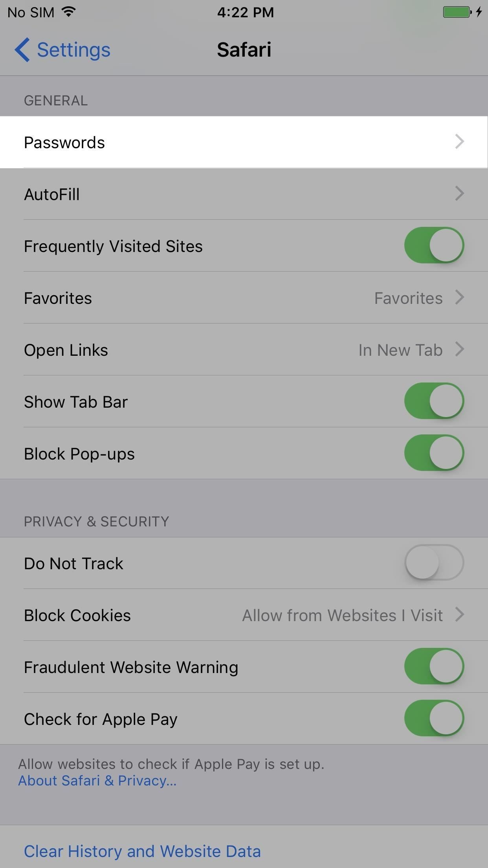The image size is (488, 868).
Task: Tap the back arrow to Settings
Action: (x=23, y=50)
